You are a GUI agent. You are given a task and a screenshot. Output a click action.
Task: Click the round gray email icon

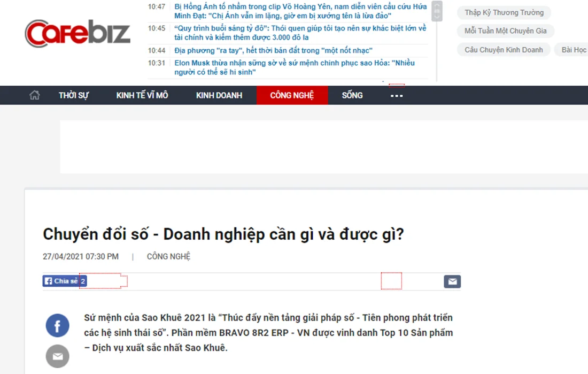57,356
